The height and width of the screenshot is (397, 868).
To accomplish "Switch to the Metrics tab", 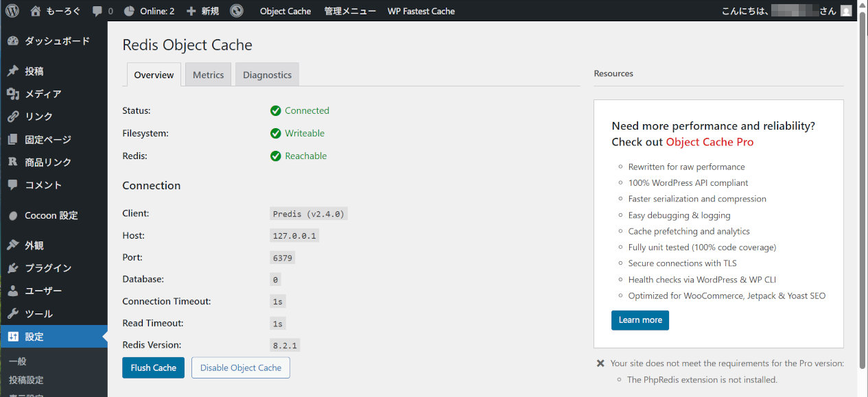I will [208, 75].
